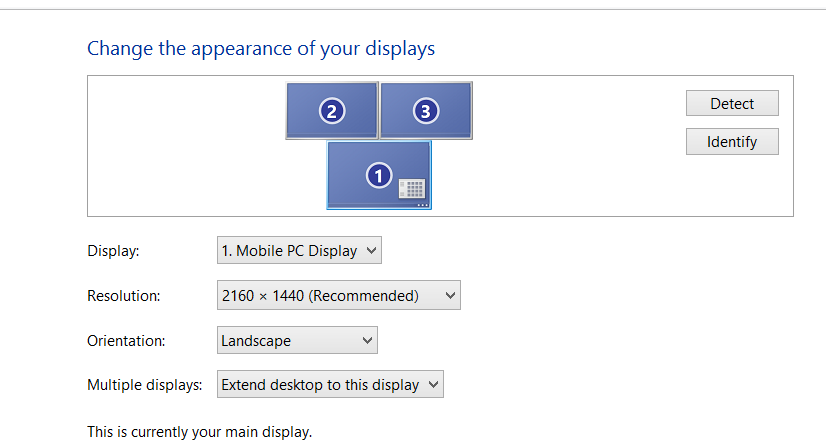This screenshot has width=826, height=445.
Task: Click the keypad icon on display 1
Action: (411, 189)
